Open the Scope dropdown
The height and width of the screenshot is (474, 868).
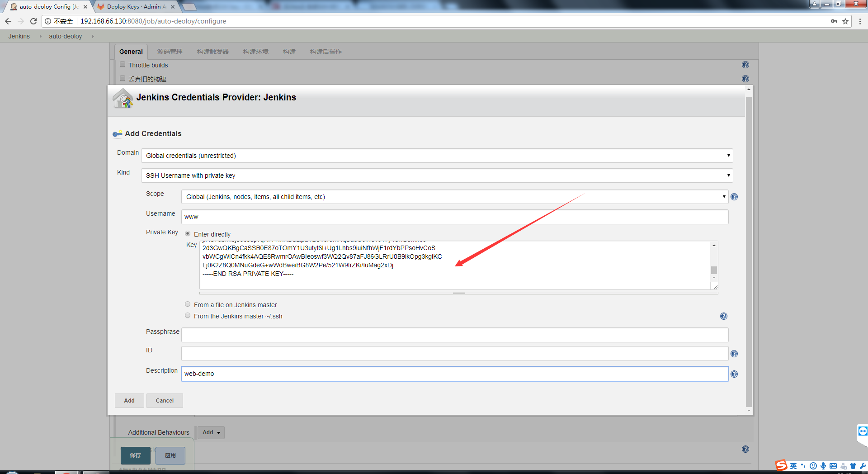point(455,197)
